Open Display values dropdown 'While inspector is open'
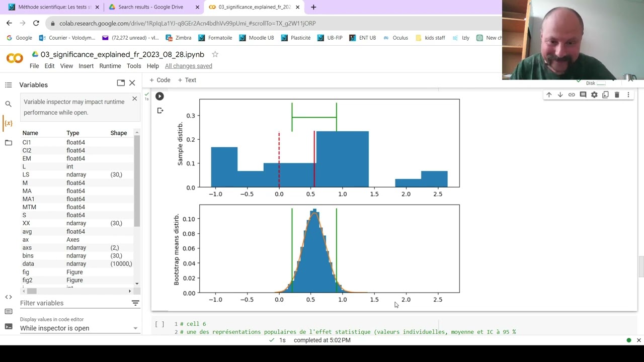Screen dimensions: 644x362 click(x=79, y=328)
